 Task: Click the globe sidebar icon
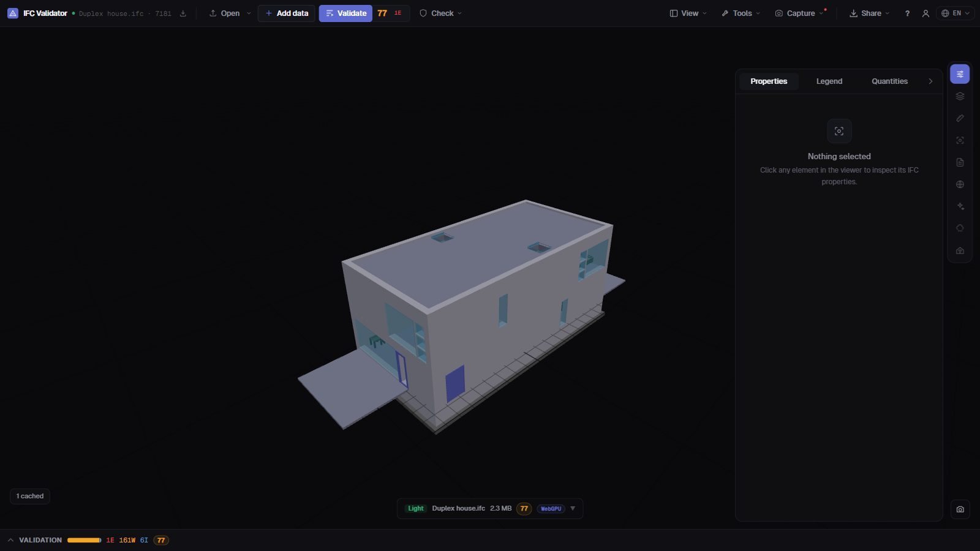960,184
